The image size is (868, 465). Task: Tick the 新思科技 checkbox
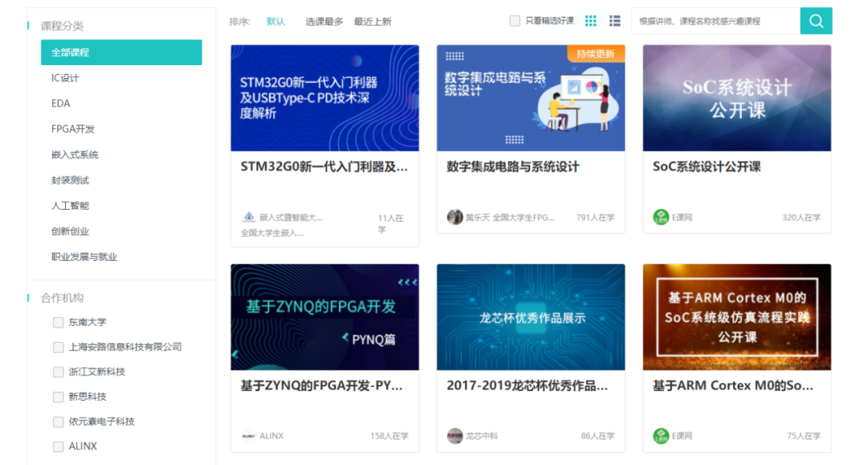click(x=58, y=397)
